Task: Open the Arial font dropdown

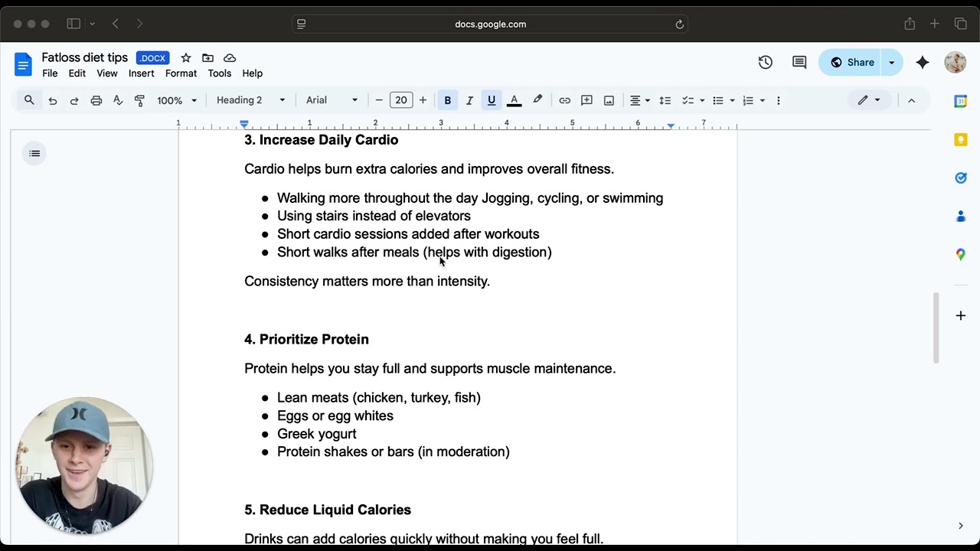Action: [332, 100]
